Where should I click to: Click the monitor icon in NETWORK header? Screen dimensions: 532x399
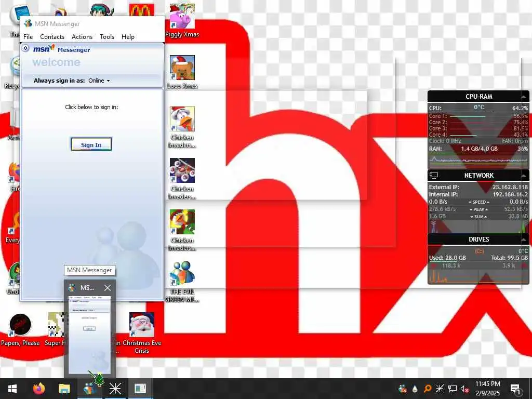click(434, 176)
